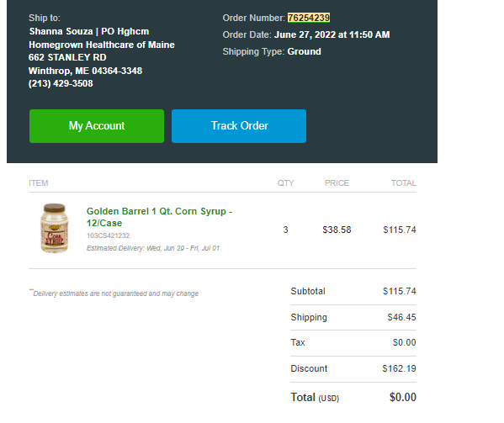Click the TOTAL column header
Screen dimensions: 504x423
[x=403, y=183]
